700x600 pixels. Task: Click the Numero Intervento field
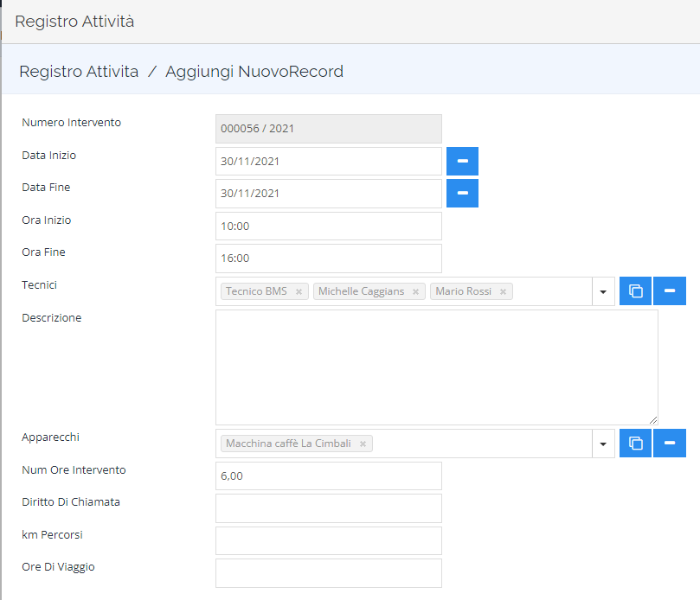(329, 129)
